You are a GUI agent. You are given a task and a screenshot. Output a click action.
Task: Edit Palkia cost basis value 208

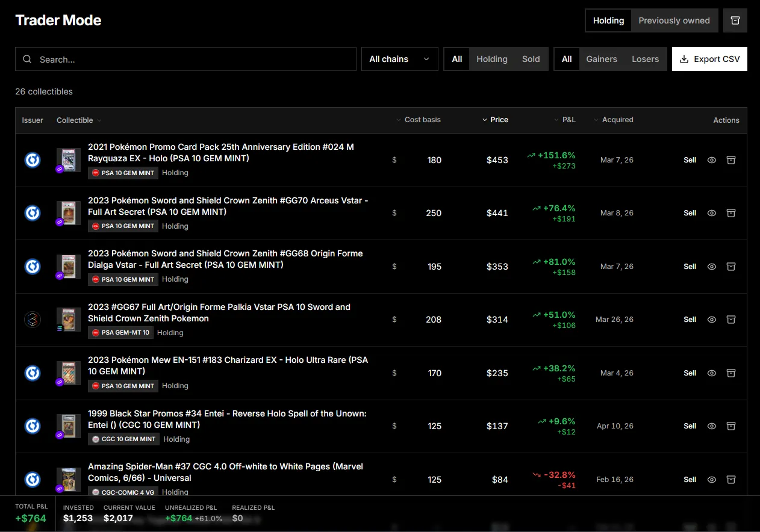(434, 320)
